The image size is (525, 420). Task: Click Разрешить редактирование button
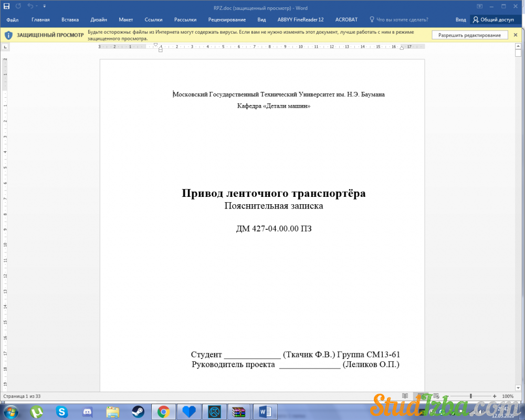(x=470, y=35)
